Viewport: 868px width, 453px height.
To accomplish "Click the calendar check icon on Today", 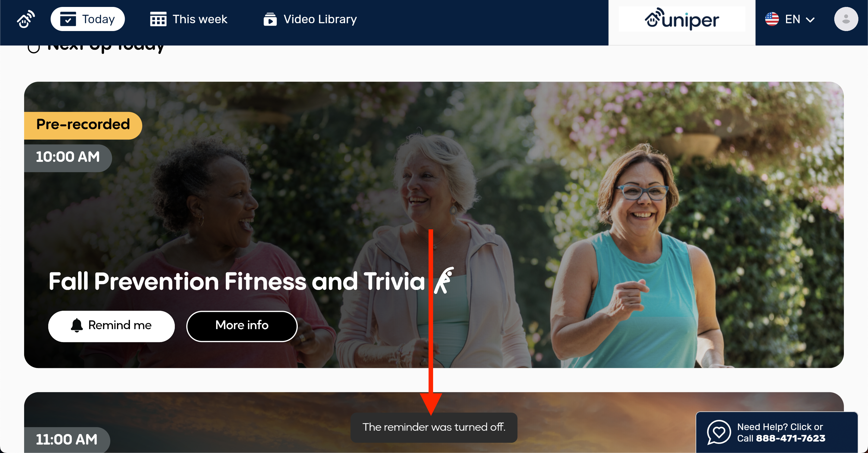I will (x=68, y=19).
